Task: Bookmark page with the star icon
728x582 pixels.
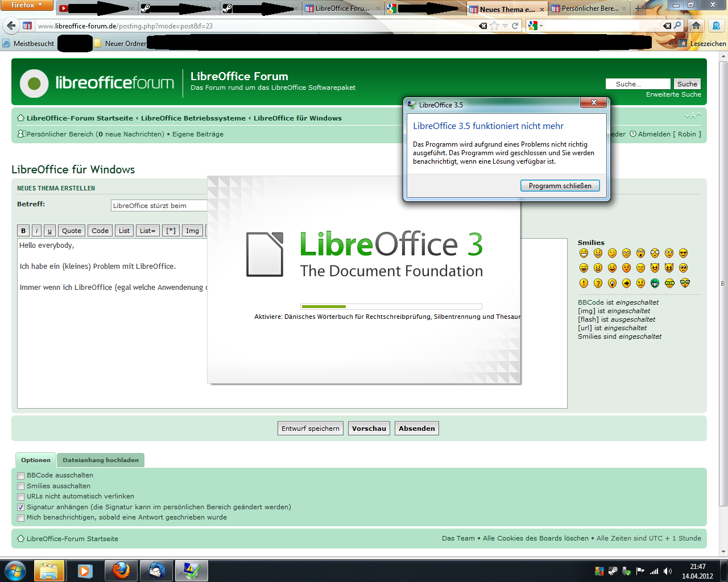Action: click(x=494, y=26)
